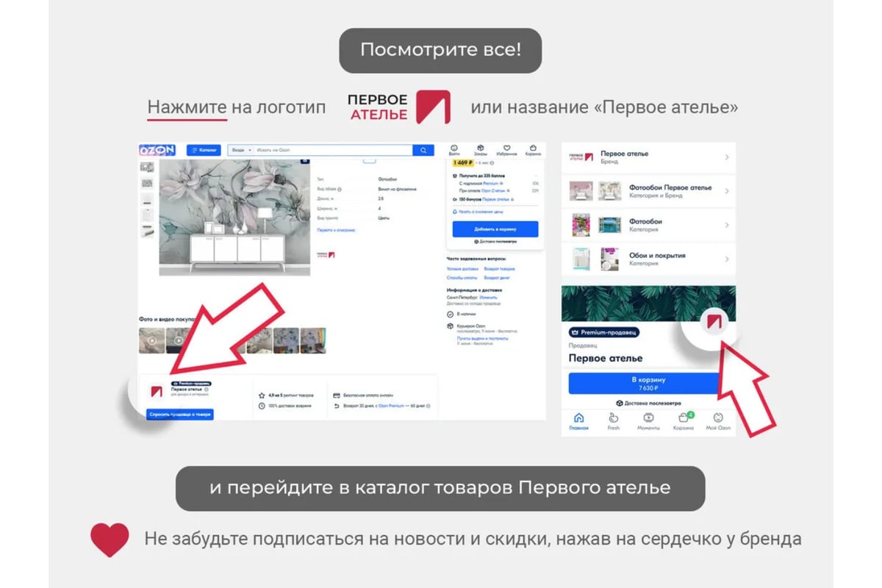Open the Корзина icon in desktop header
Image resolution: width=882 pixels, height=588 pixels.
(x=533, y=149)
